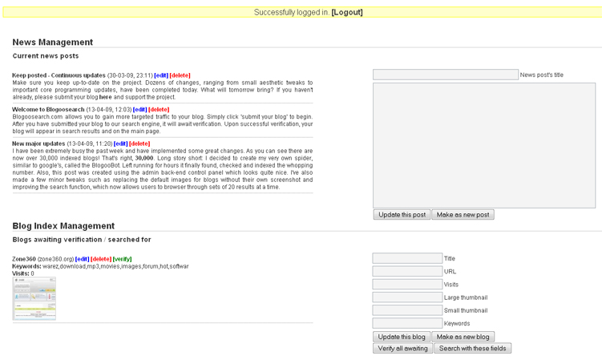Focus the Large thumbnail input field
The image size is (602, 364).
tap(407, 297)
